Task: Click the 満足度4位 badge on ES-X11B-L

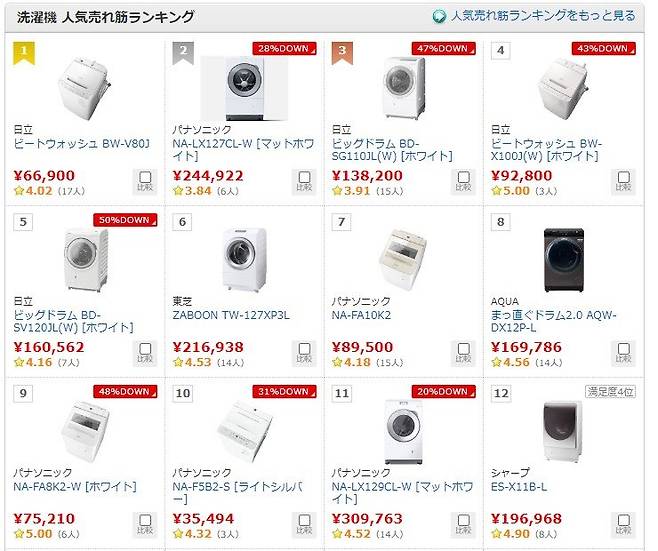Action: click(610, 392)
